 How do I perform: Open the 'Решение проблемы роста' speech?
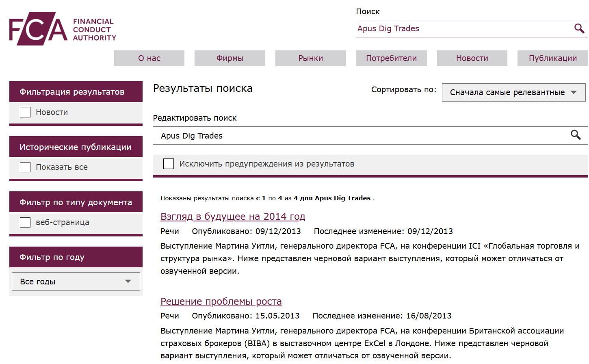click(x=221, y=301)
